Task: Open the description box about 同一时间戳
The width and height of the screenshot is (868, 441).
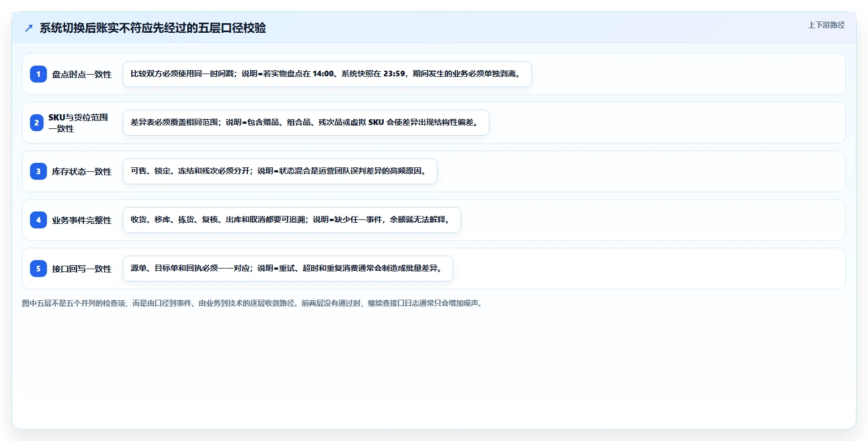Action: click(x=327, y=74)
